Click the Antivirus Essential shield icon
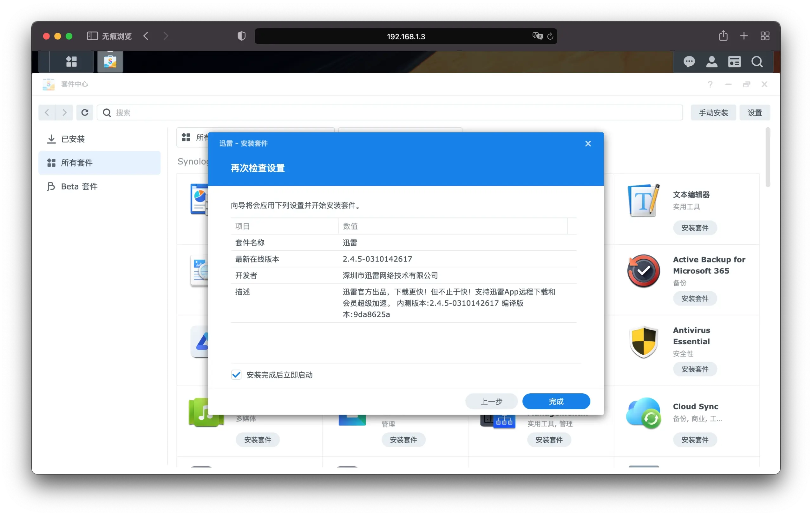Viewport: 812px width, 516px height. (643, 342)
